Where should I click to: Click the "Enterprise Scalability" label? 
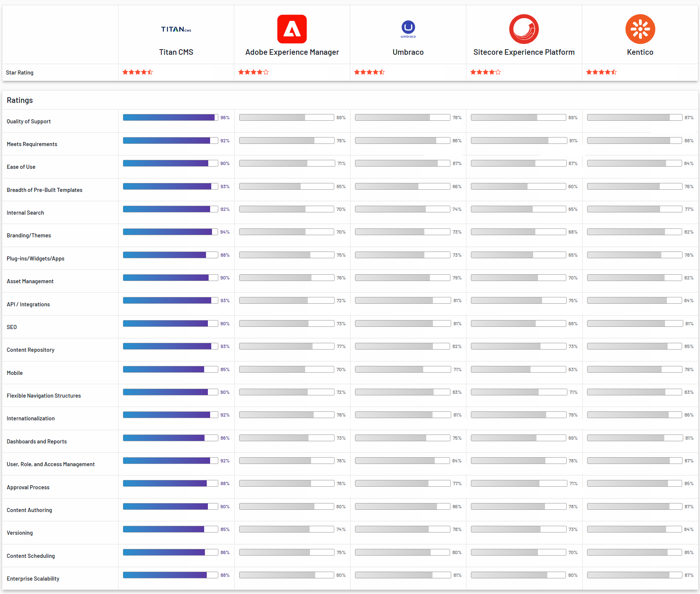coord(33,578)
